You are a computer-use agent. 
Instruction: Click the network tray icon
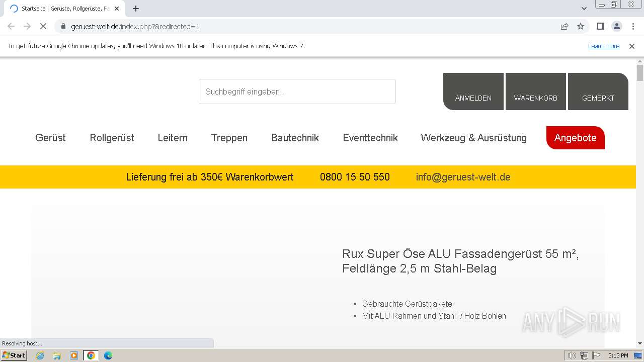(x=584, y=355)
